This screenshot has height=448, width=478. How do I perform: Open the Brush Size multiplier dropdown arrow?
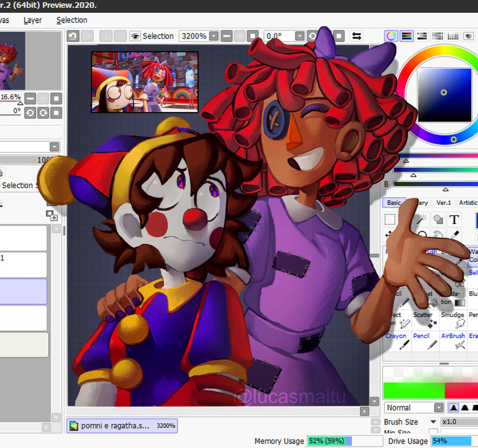coord(433,422)
